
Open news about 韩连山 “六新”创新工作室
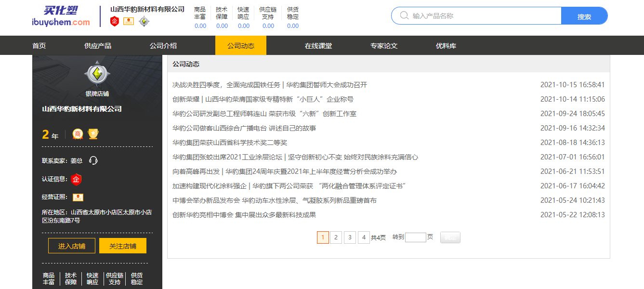264,114
